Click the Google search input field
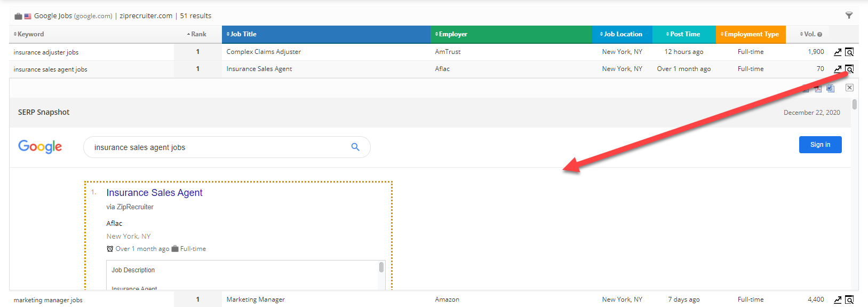The width and height of the screenshot is (868, 307). point(213,147)
